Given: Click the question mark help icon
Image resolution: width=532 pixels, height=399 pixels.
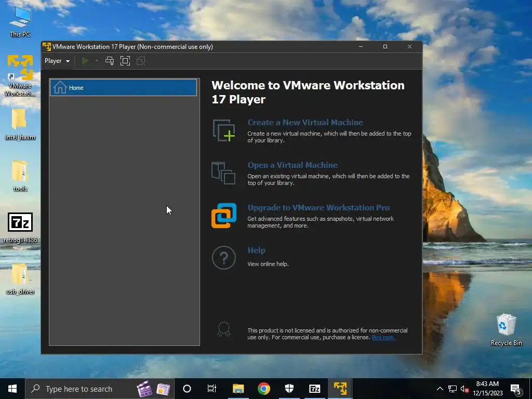Looking at the screenshot, I should pyautogui.click(x=224, y=258).
